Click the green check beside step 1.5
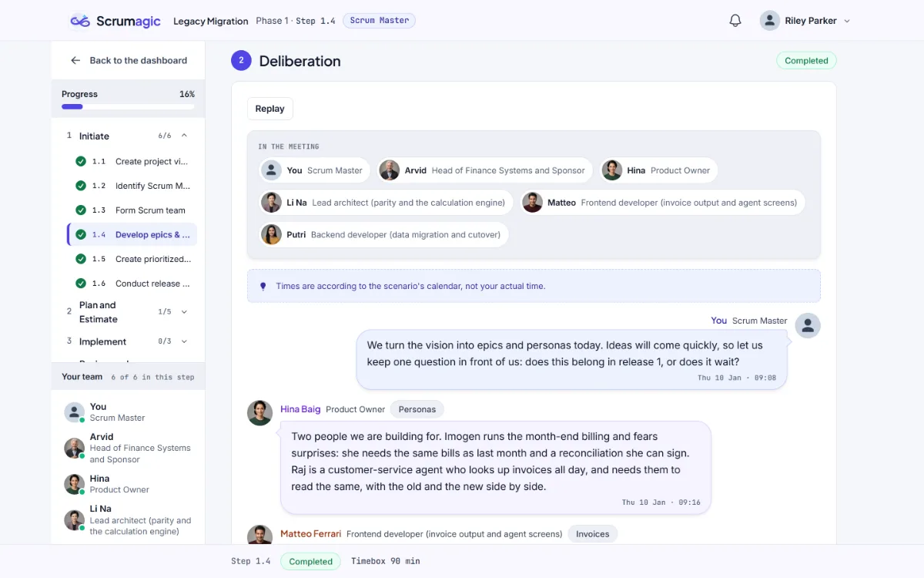 click(81, 259)
